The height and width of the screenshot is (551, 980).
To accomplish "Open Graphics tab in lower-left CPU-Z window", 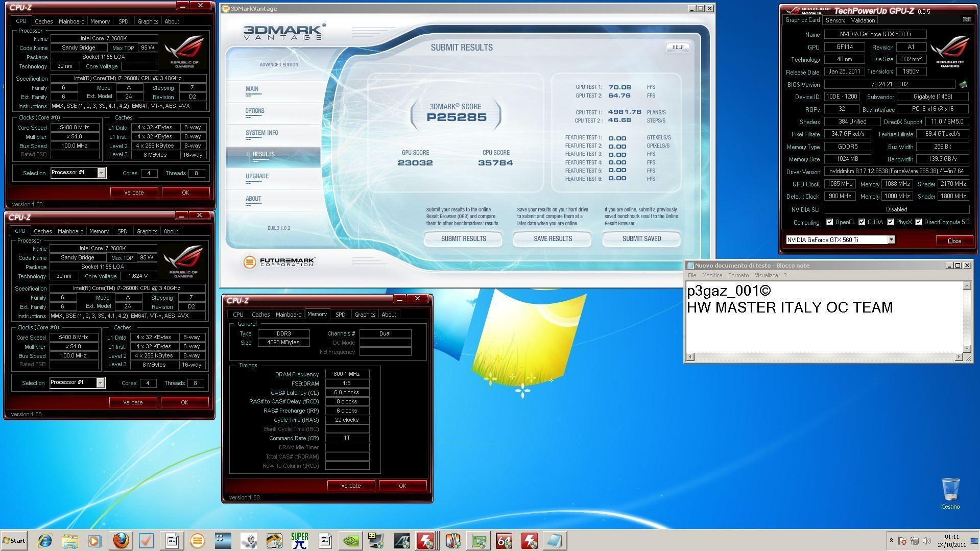I will (x=147, y=231).
